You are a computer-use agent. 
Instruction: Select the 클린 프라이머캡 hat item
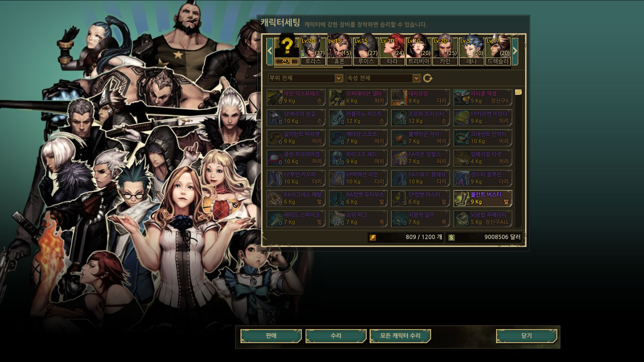click(296, 158)
